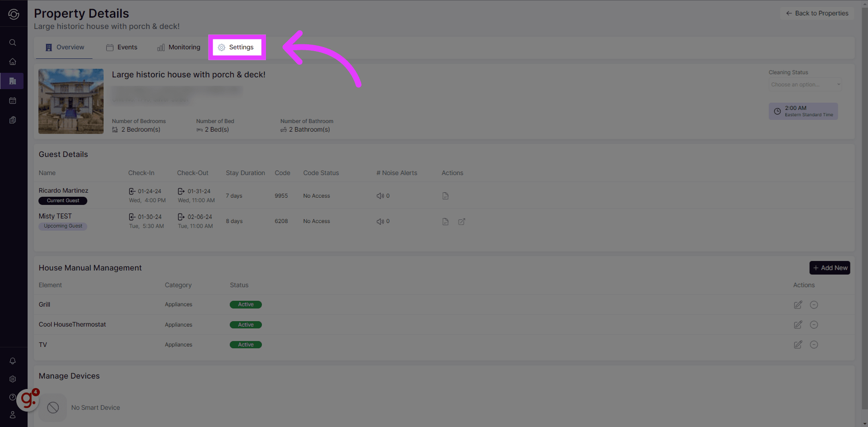This screenshot has width=868, height=427.
Task: Click the property photo thumbnail
Action: tap(71, 101)
